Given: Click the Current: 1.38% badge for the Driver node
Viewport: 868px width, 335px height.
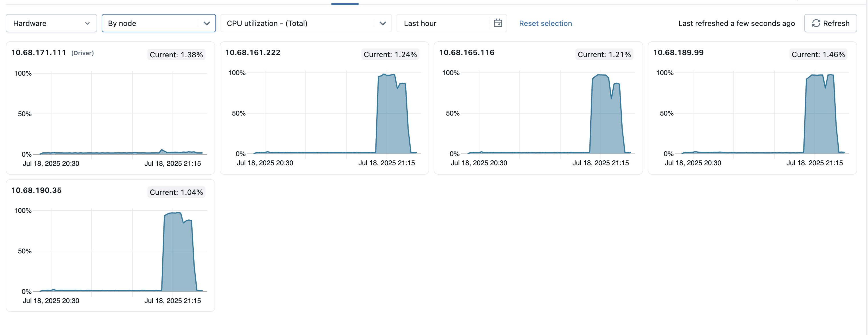Looking at the screenshot, I should [x=176, y=55].
